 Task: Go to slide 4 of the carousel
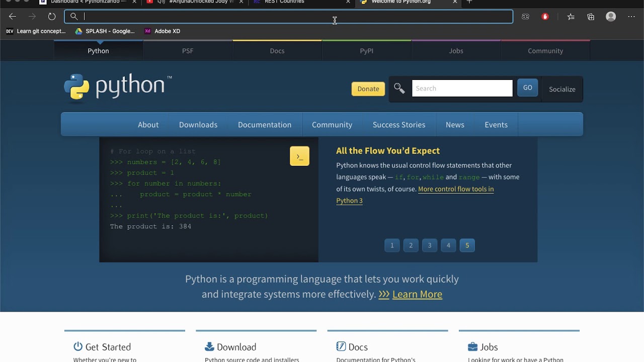[448, 245]
